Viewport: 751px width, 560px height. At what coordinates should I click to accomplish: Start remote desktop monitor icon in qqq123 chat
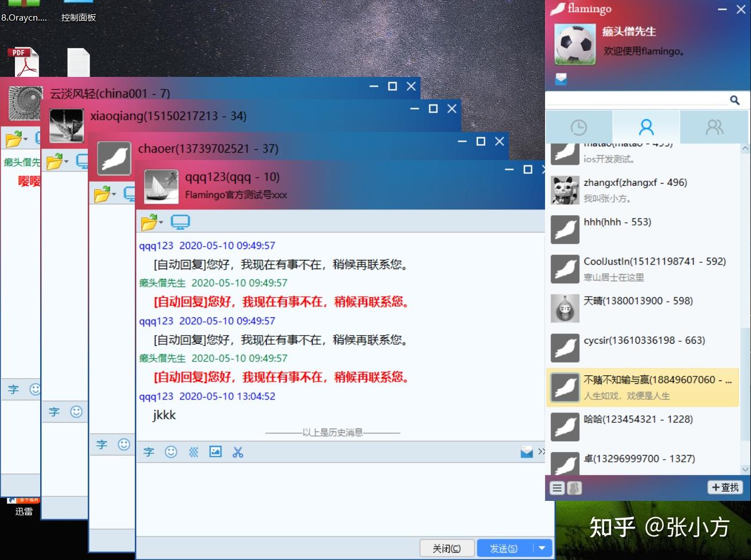(x=181, y=222)
